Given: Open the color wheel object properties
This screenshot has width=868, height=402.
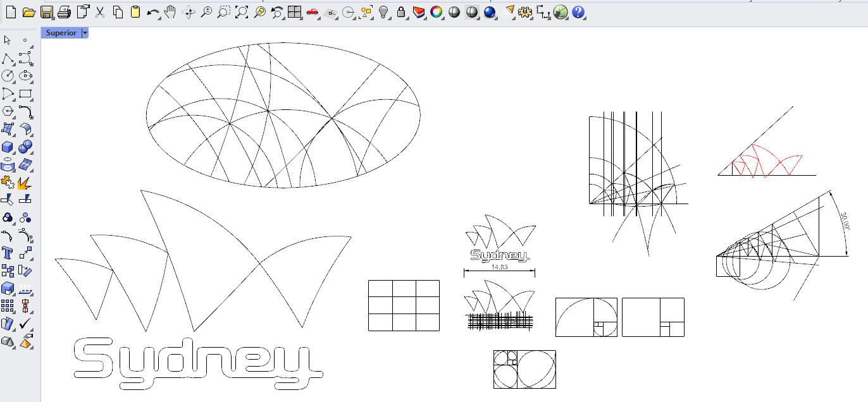Looking at the screenshot, I should (436, 12).
